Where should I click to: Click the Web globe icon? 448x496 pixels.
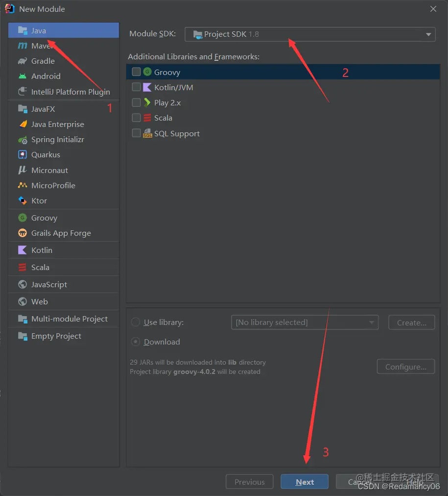(23, 301)
